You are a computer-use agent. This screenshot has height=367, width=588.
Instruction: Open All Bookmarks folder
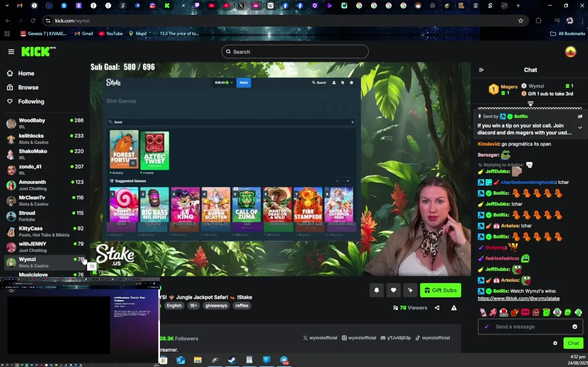coord(568,34)
